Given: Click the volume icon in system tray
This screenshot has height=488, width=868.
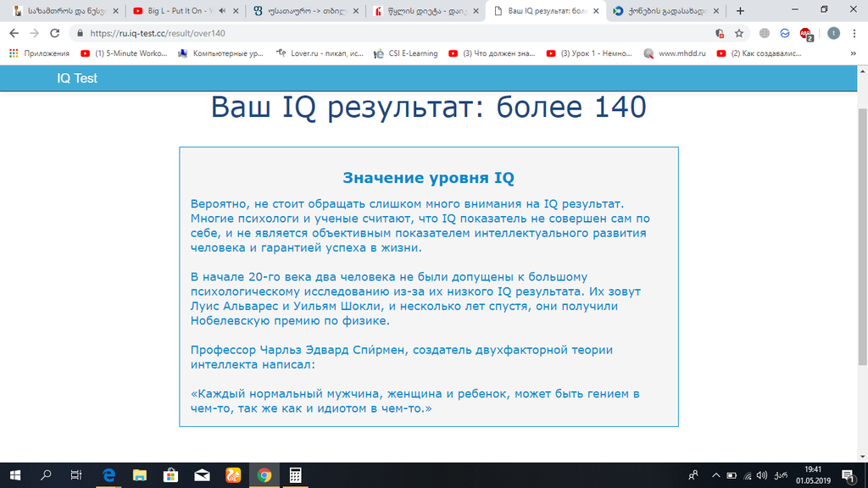Looking at the screenshot, I should [761, 476].
